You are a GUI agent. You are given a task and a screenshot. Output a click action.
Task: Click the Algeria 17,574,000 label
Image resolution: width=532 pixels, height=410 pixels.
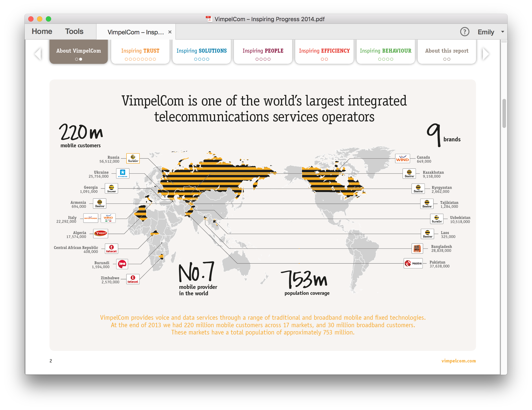(76, 235)
